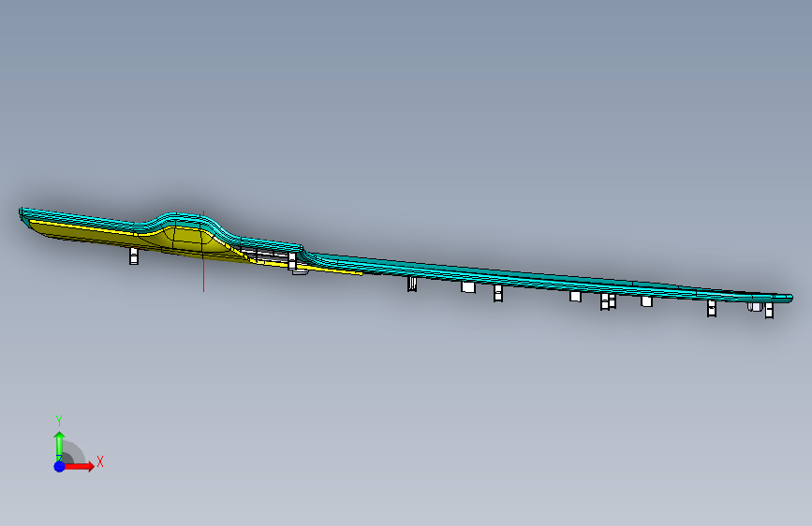Click the green Y axis arrow of the triad

[x=60, y=446]
